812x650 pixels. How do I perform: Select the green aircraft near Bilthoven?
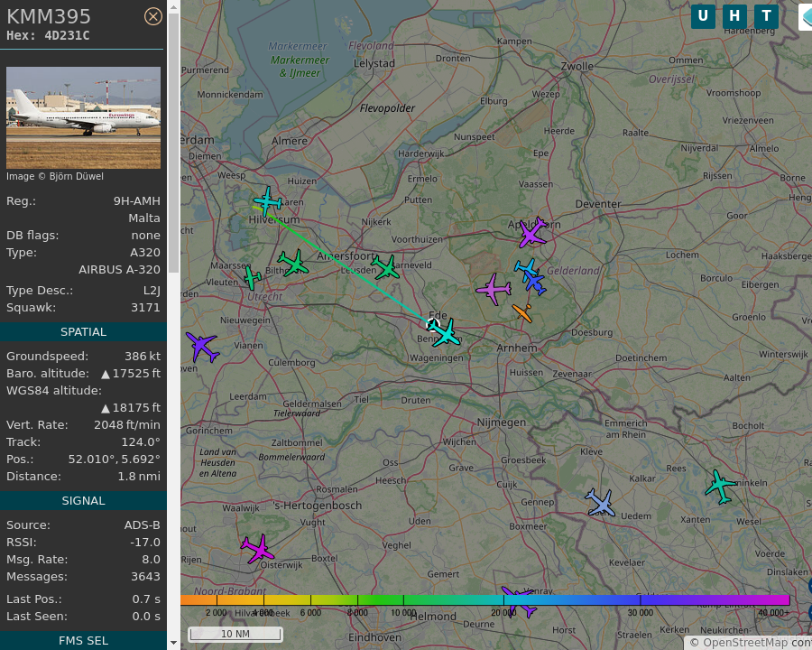[293, 263]
